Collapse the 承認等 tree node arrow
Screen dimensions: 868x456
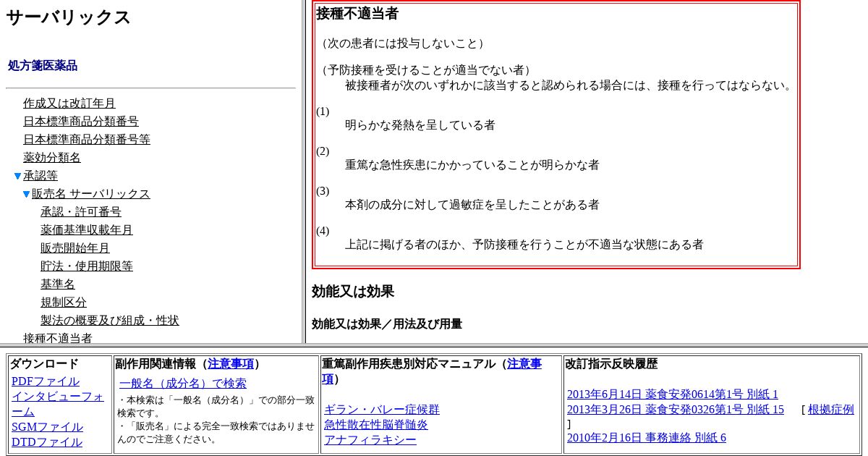point(18,176)
